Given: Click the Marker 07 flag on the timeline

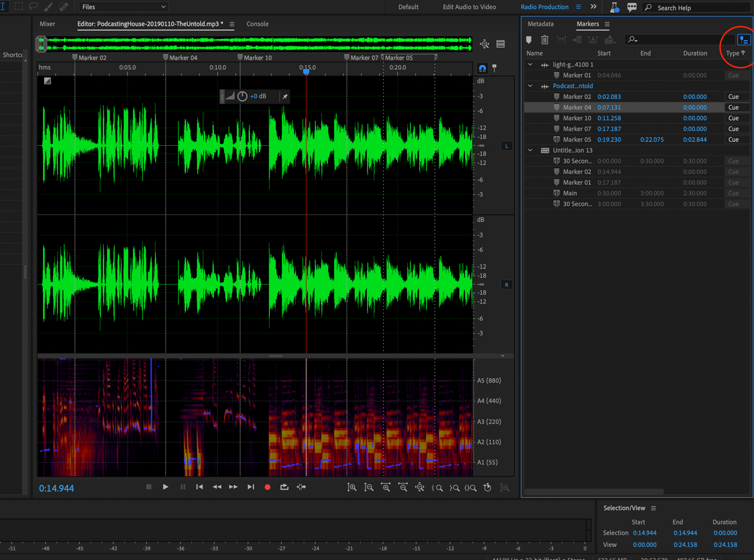Looking at the screenshot, I should (346, 57).
